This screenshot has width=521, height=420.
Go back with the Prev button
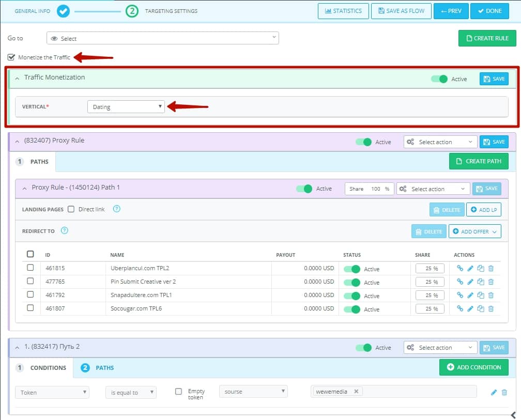click(451, 11)
